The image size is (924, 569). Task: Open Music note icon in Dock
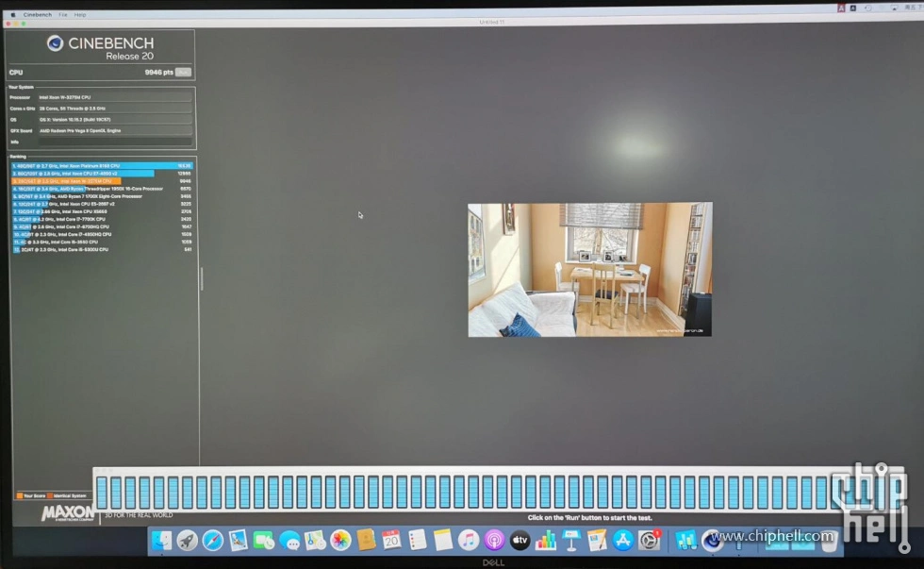(x=469, y=540)
